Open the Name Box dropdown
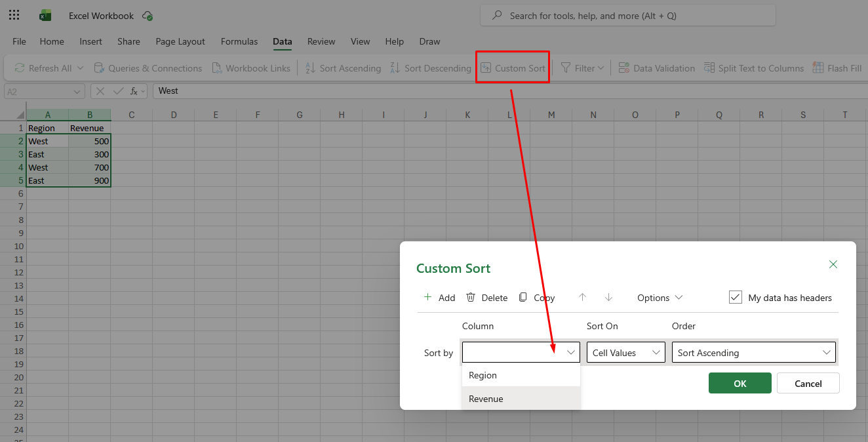 tap(78, 91)
